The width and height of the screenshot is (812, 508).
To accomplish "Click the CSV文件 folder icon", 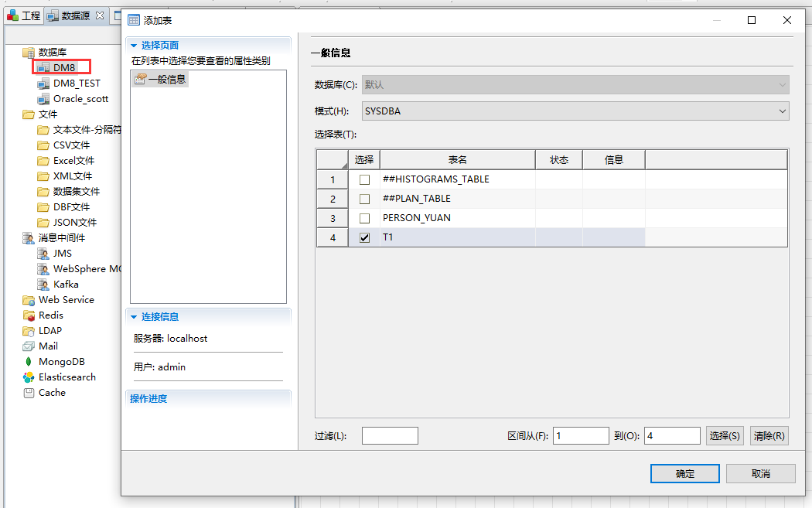I will (x=43, y=145).
